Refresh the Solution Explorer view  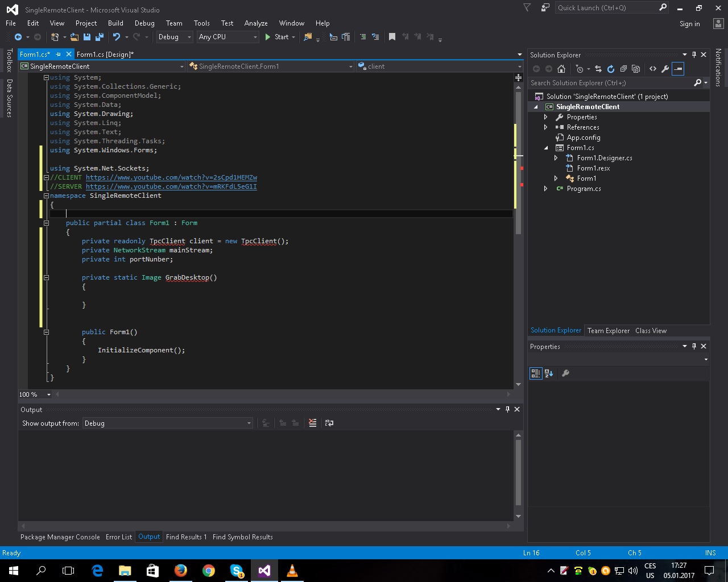[611, 69]
